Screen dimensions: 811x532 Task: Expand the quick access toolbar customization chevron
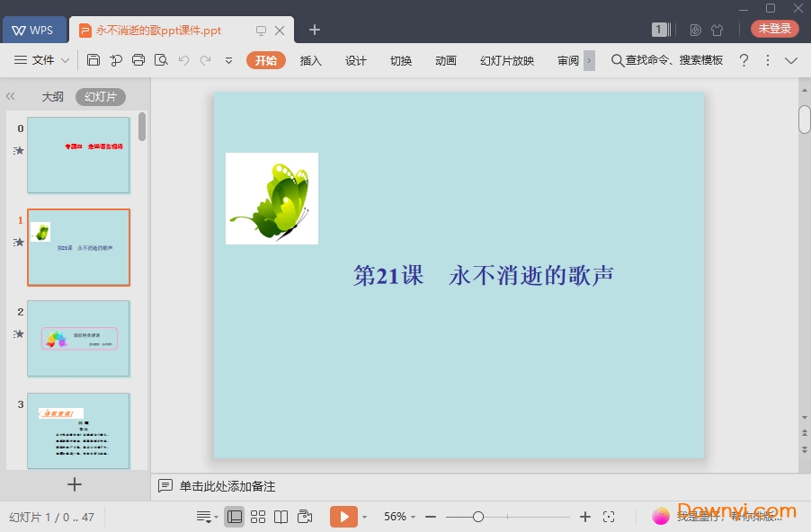(228, 60)
